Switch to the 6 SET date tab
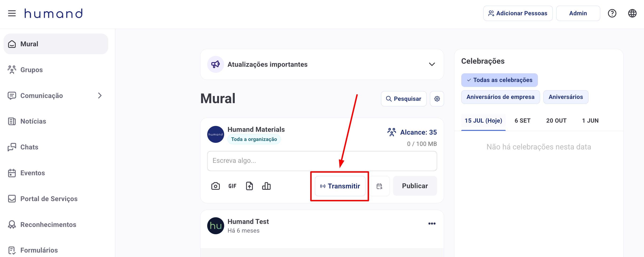 pyautogui.click(x=522, y=121)
